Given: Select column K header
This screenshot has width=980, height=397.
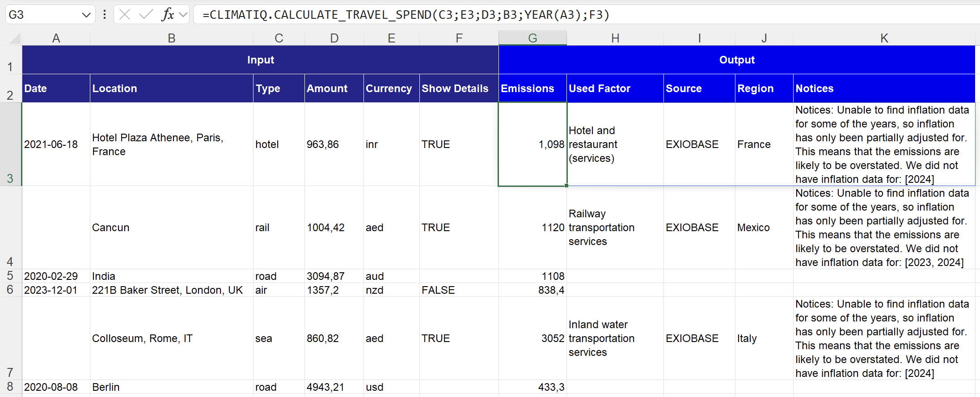Looking at the screenshot, I should click(884, 38).
